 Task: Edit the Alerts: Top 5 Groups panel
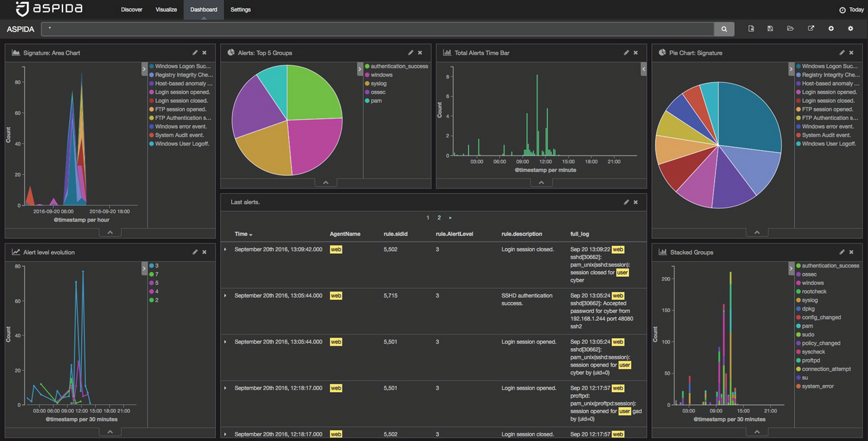410,53
